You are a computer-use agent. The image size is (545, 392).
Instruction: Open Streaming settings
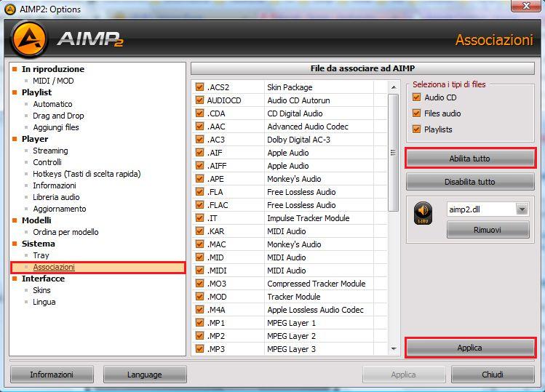pyautogui.click(x=50, y=151)
